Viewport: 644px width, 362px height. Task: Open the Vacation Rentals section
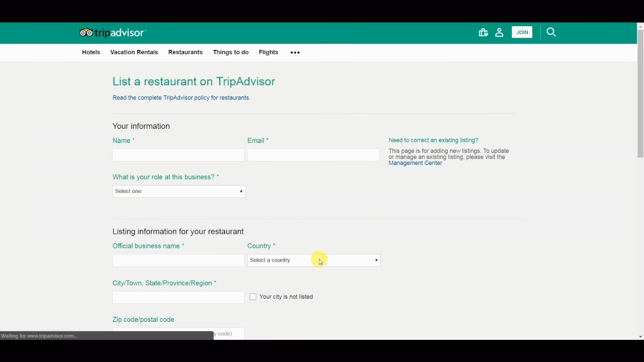click(x=134, y=52)
